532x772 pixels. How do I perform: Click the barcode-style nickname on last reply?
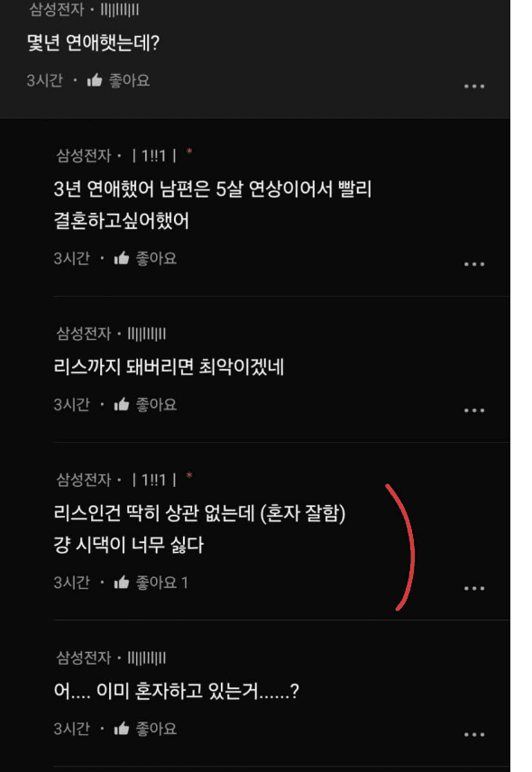point(147,658)
